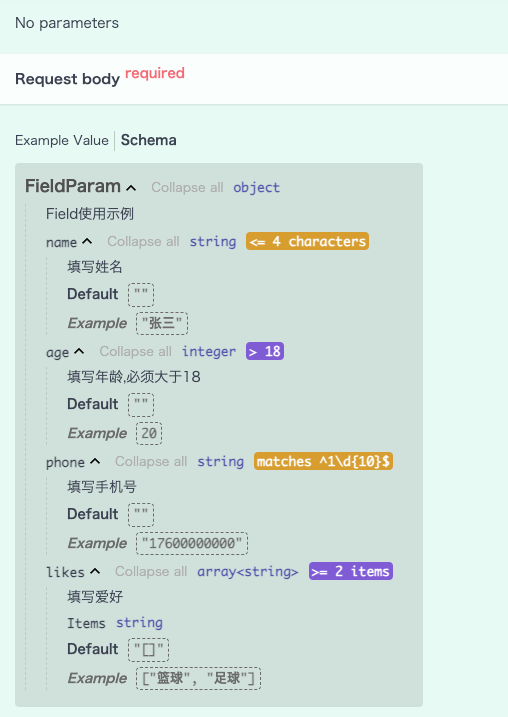Screen dimensions: 508x717
Task: Collapse the phone property chevron
Action: 95,461
